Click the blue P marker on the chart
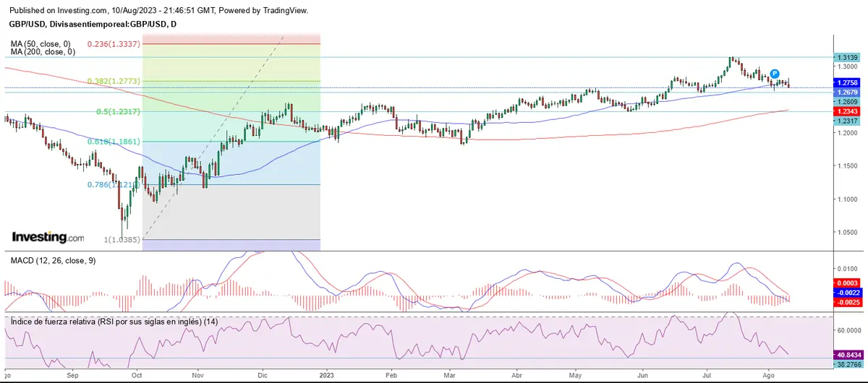The height and width of the screenshot is (383, 868). tap(774, 74)
